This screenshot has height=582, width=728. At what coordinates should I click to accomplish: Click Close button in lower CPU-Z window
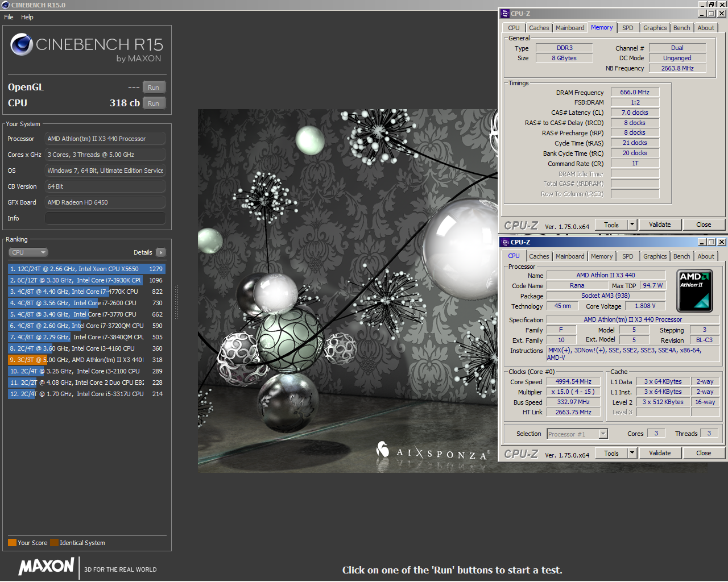pos(704,453)
